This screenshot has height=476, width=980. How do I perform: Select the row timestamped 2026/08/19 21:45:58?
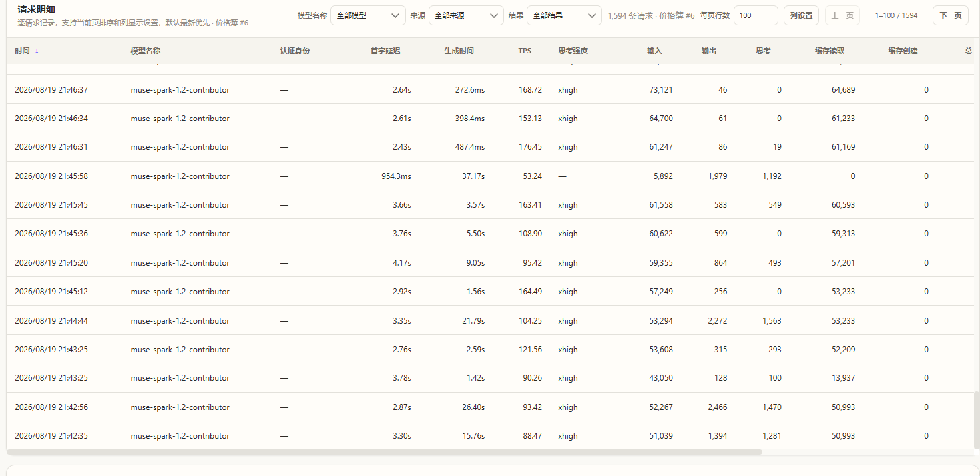pos(490,176)
